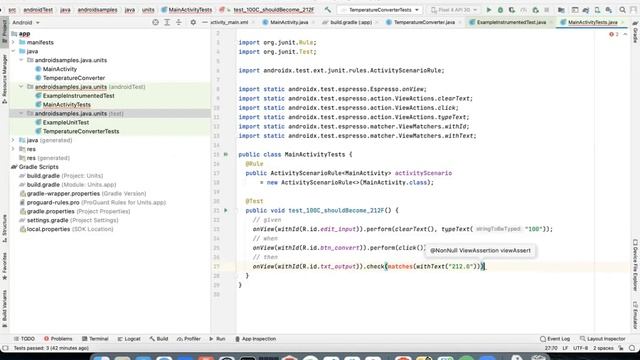Image resolution: width=640 pixels, height=360 pixels.
Task: Open the App Inspection tool window
Action: [x=256, y=339]
